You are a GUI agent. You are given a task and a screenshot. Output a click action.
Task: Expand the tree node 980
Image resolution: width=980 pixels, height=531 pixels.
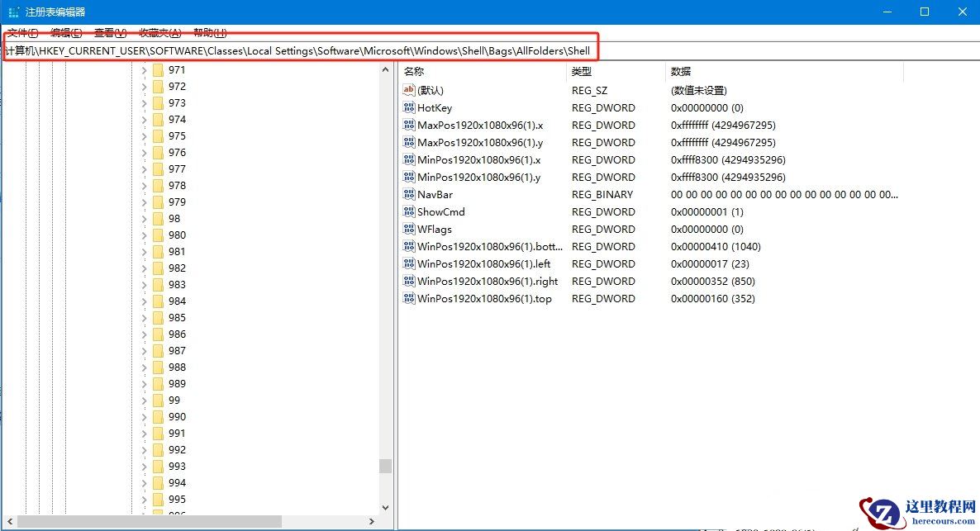[x=142, y=235]
